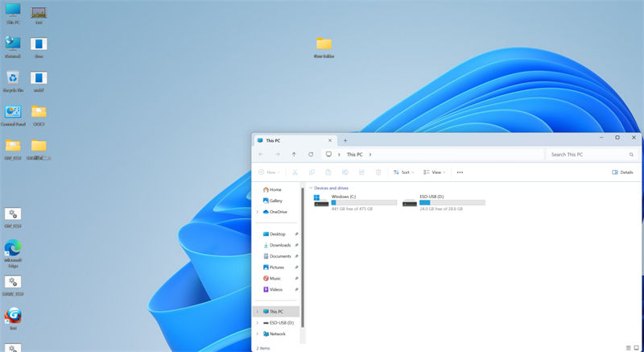The width and height of the screenshot is (644, 352).
Task: Switch to large thumbnails view in status bar
Action: click(636, 348)
